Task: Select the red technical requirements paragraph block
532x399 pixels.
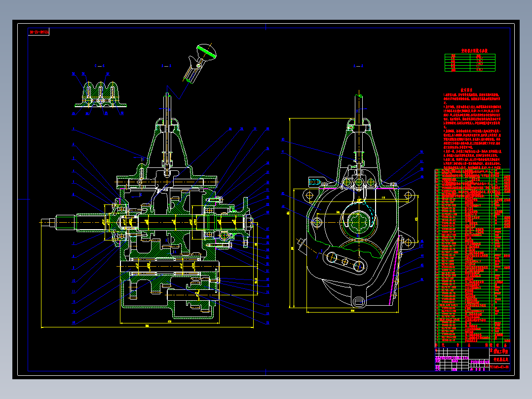Action: 472,130
